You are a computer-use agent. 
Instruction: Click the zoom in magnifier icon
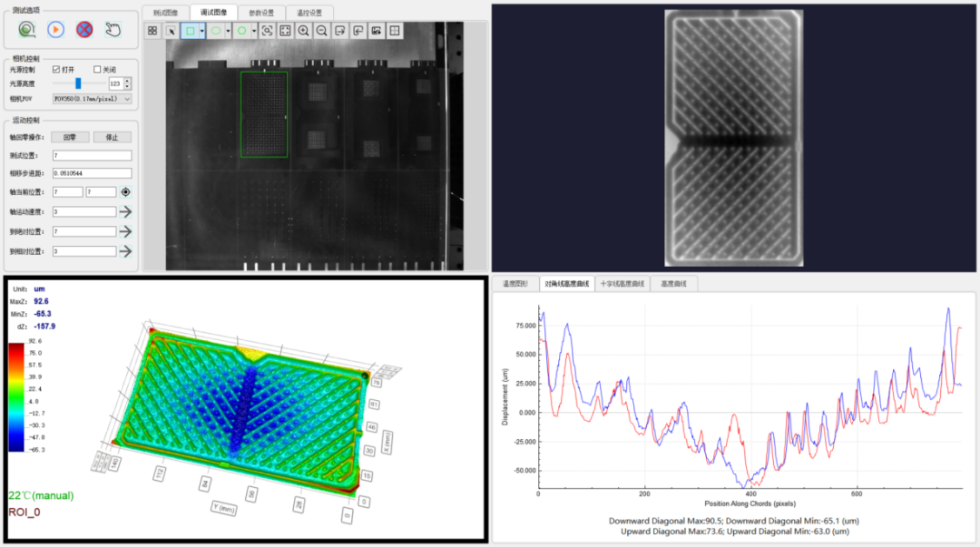pos(303,31)
